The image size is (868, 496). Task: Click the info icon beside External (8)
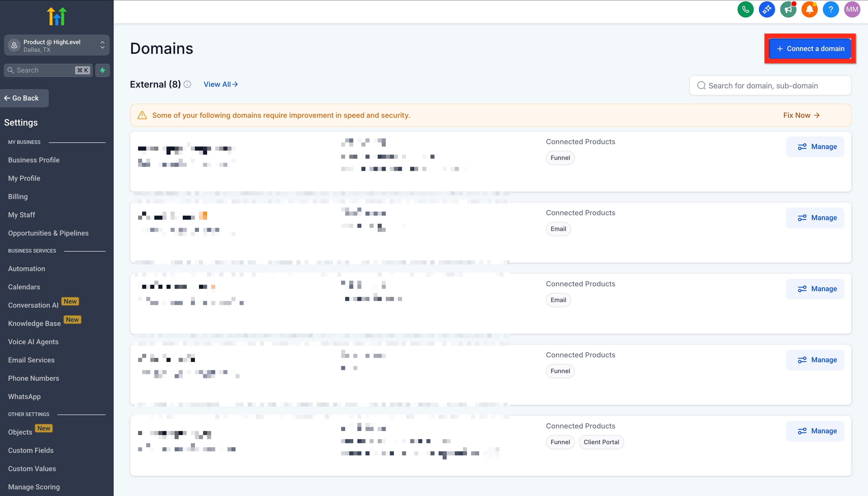point(187,85)
